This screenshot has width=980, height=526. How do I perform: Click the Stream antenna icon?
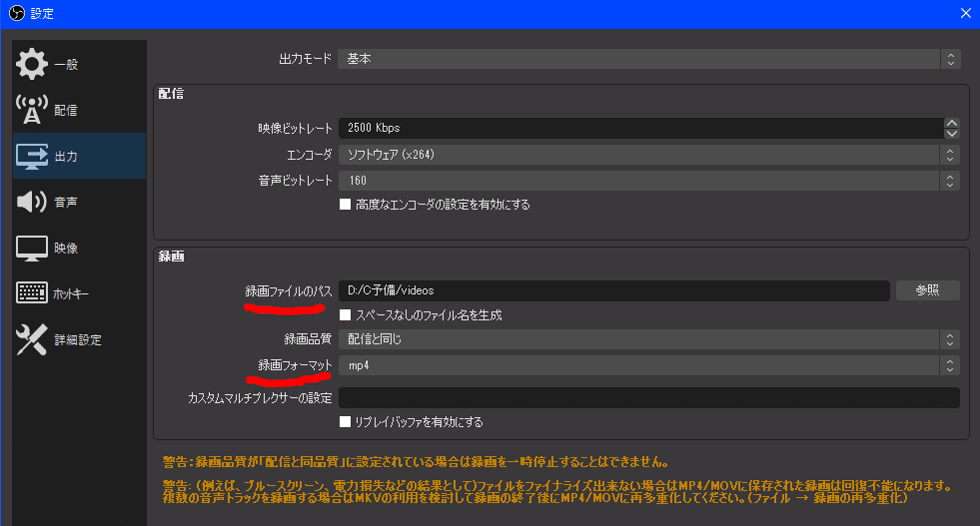pos(32,110)
